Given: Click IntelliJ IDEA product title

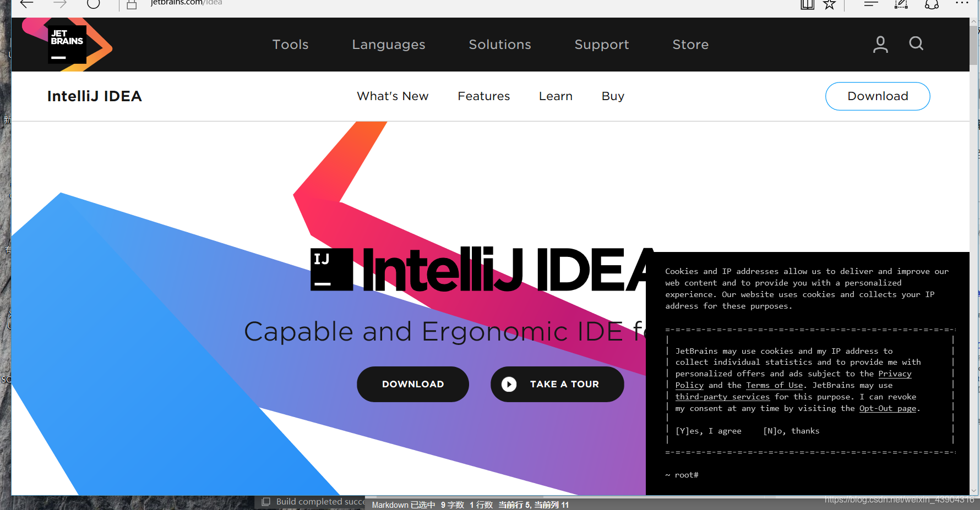Looking at the screenshot, I should click(95, 96).
